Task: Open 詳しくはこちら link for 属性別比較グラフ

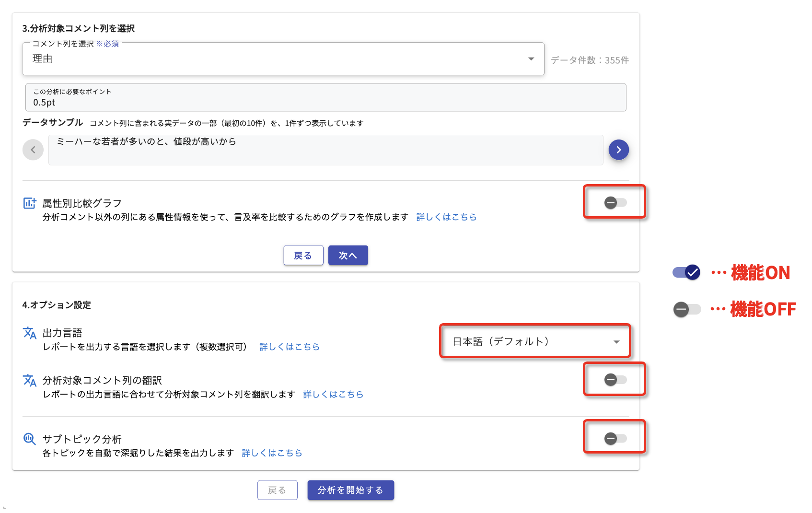Action: coord(446,217)
